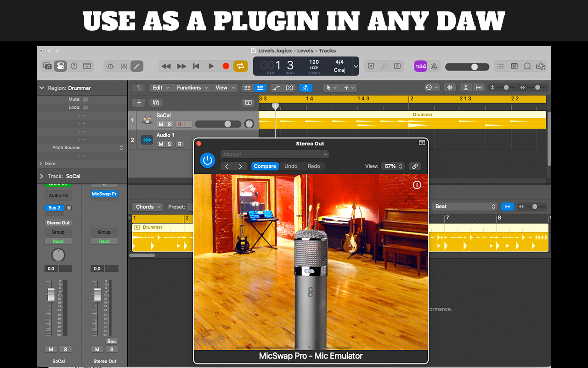
Task: Toggle the Flex bowtie icon
Action: click(289, 88)
